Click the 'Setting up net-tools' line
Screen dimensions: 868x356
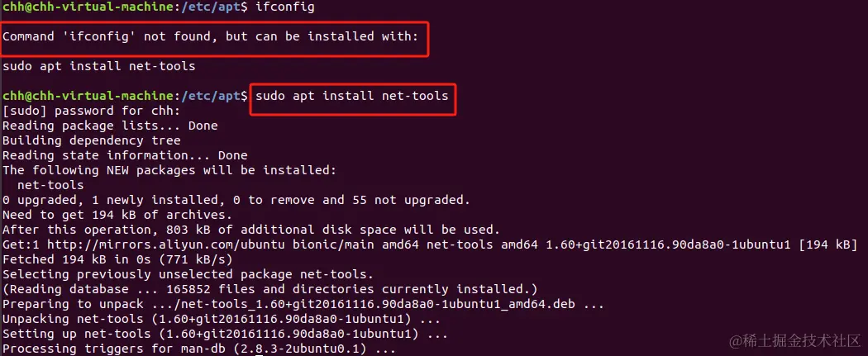tap(225, 334)
